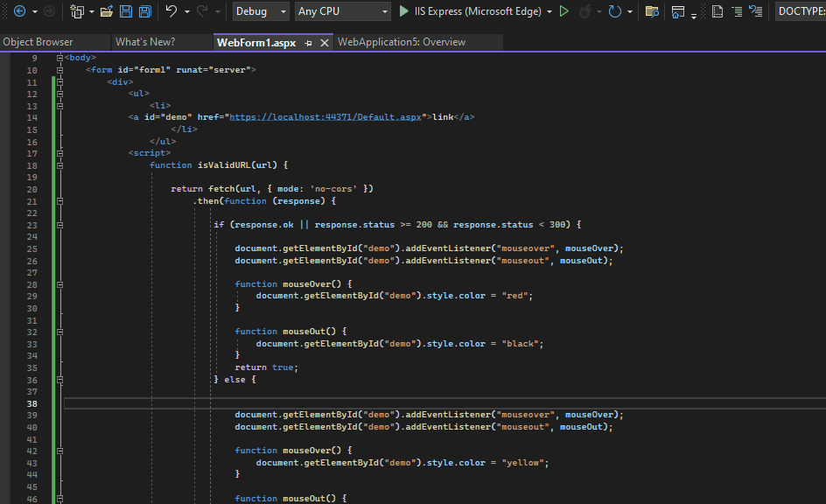Screen dimensions: 826x504
Task: Click 'isValidURL(url)' function name
Action: point(237,165)
